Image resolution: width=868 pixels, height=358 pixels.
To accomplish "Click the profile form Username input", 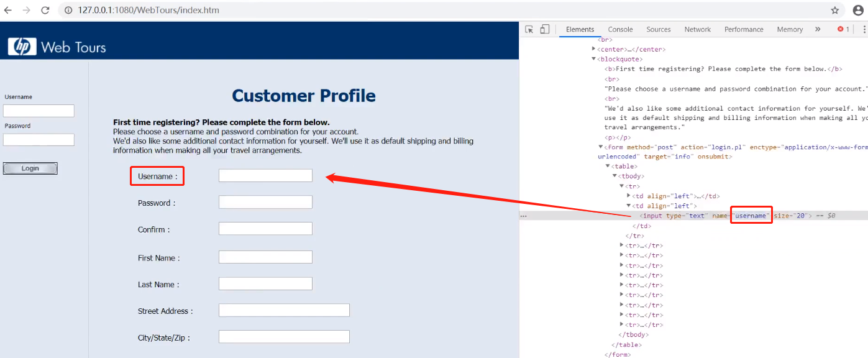I will [x=265, y=176].
